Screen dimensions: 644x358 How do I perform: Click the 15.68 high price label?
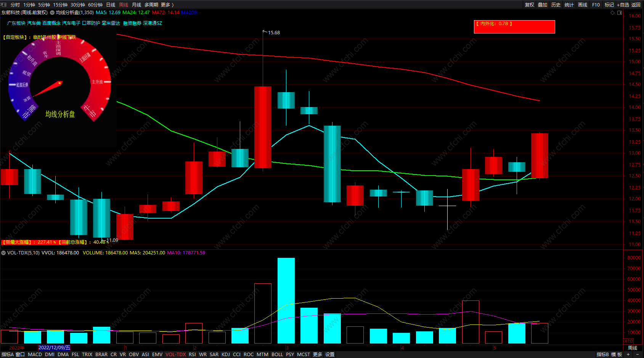(274, 33)
